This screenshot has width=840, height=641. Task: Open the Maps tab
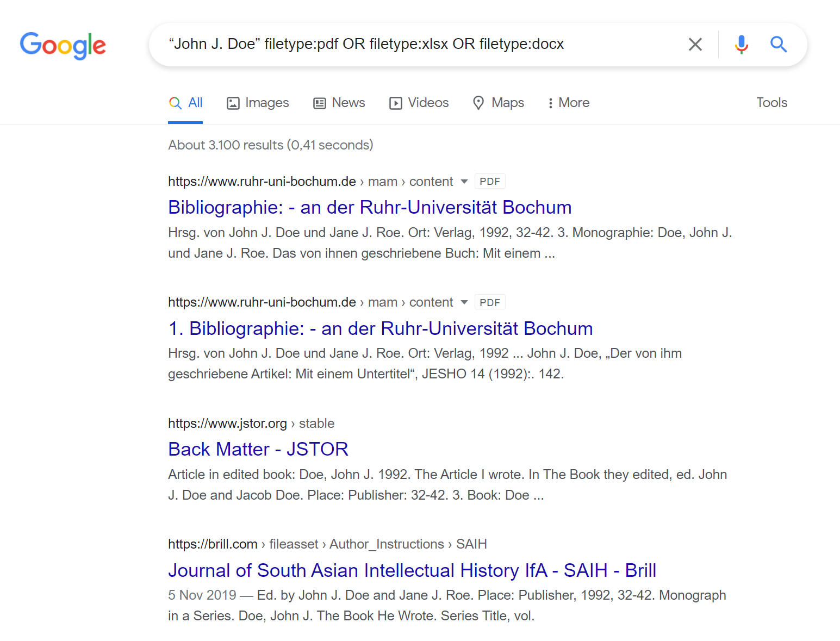tap(499, 103)
